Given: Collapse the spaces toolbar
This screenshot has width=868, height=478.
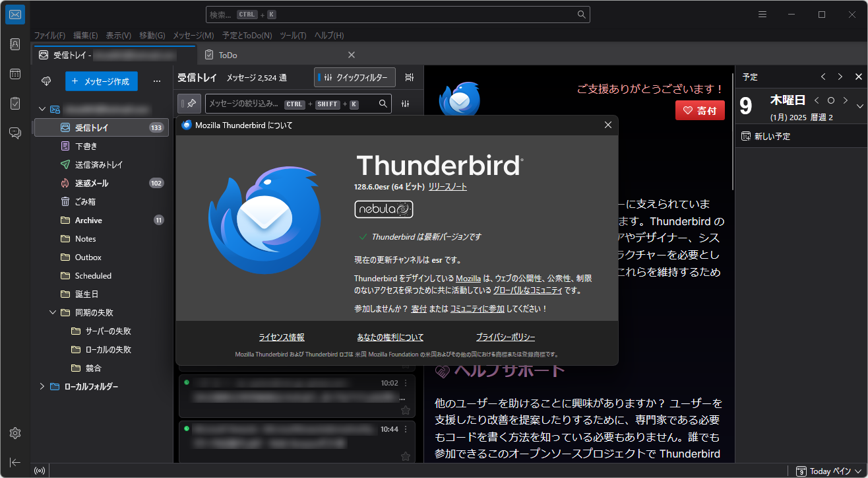Looking at the screenshot, I should pos(15,462).
